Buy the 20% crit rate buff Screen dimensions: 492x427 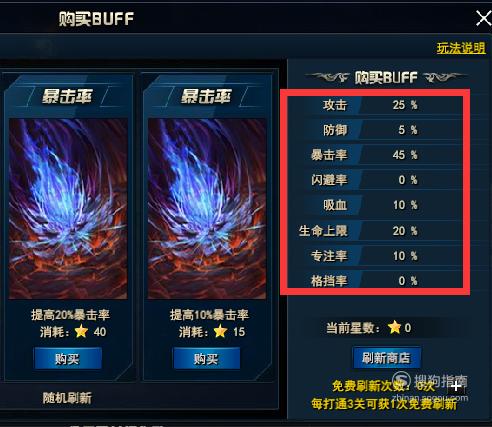click(x=68, y=358)
